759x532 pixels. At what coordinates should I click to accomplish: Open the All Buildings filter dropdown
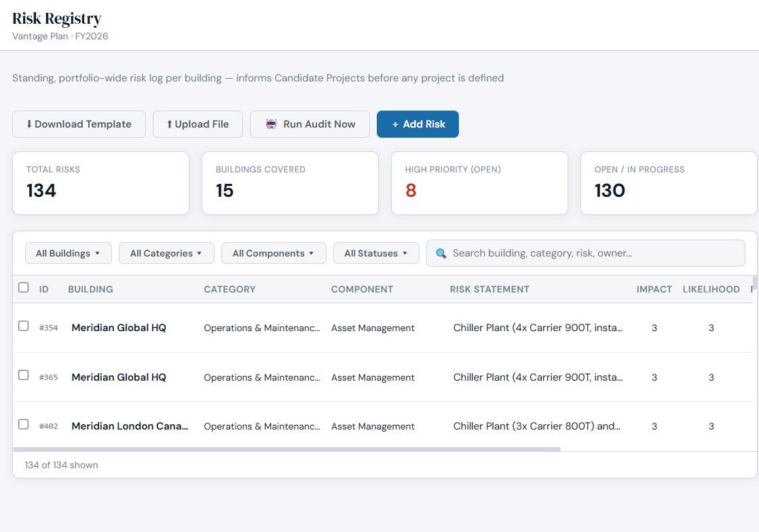click(69, 253)
